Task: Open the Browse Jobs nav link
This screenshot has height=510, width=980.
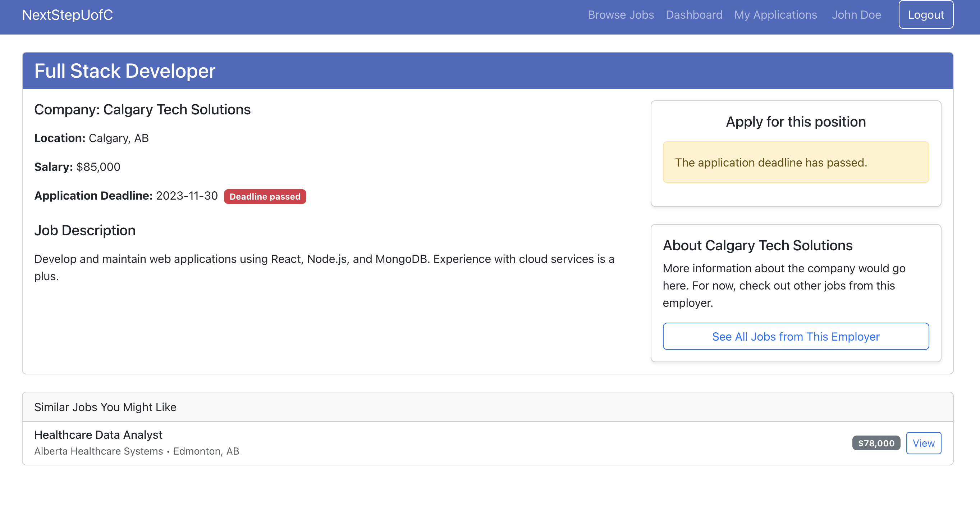Action: click(620, 15)
